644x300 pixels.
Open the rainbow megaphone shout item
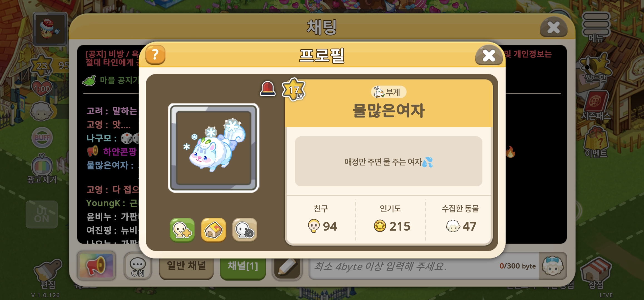pyautogui.click(x=96, y=266)
